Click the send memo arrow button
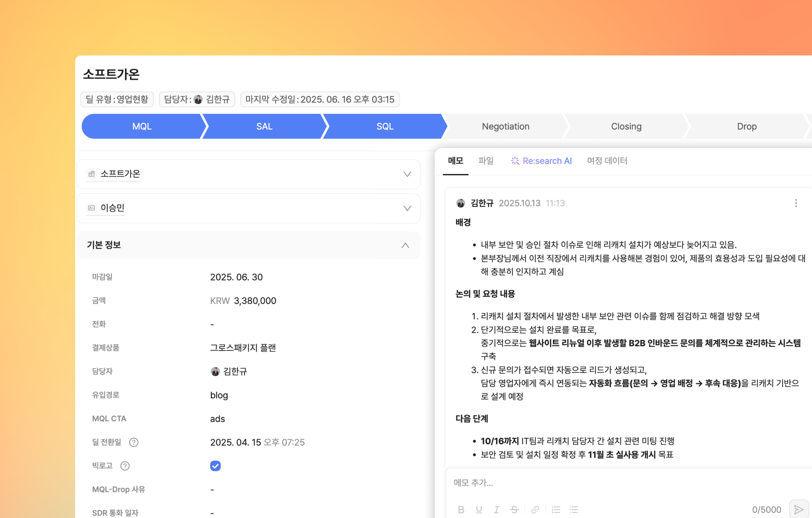 click(x=799, y=509)
